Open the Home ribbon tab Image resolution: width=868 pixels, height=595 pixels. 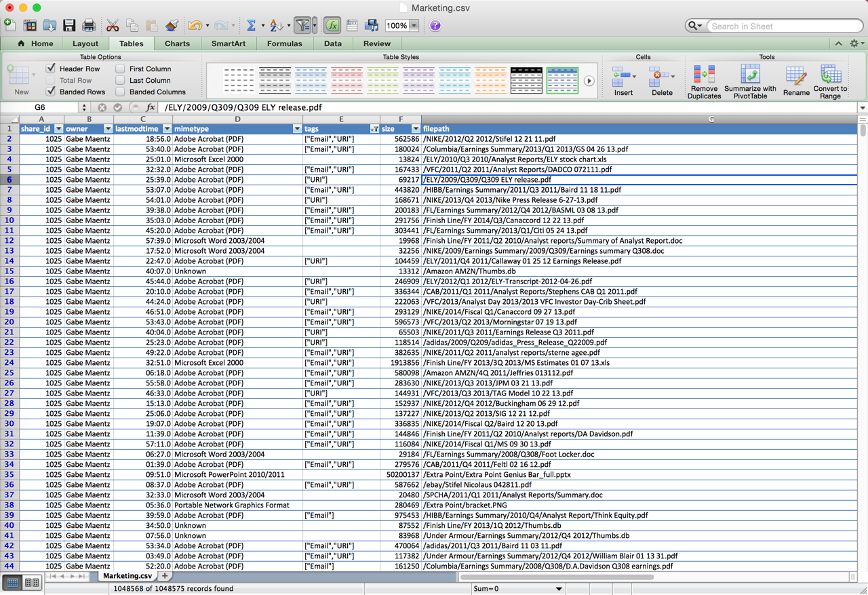point(35,43)
